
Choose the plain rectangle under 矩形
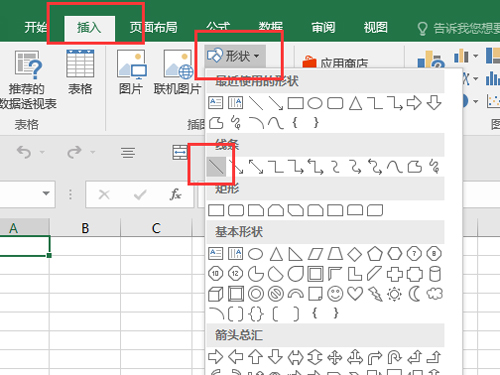pos(216,210)
